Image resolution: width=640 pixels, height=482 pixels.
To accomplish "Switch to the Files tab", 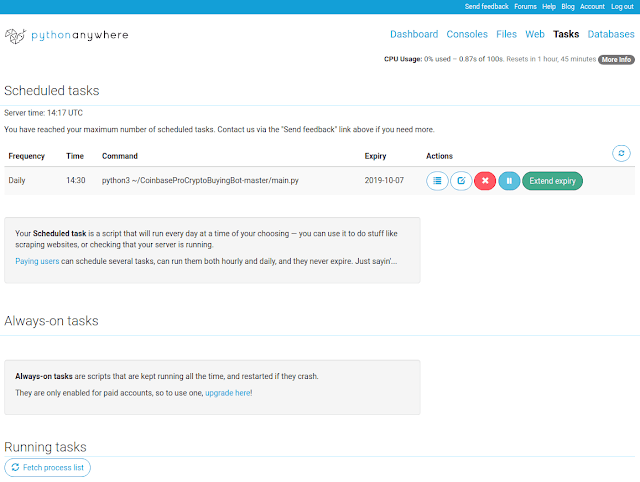I will pyautogui.click(x=506, y=34).
